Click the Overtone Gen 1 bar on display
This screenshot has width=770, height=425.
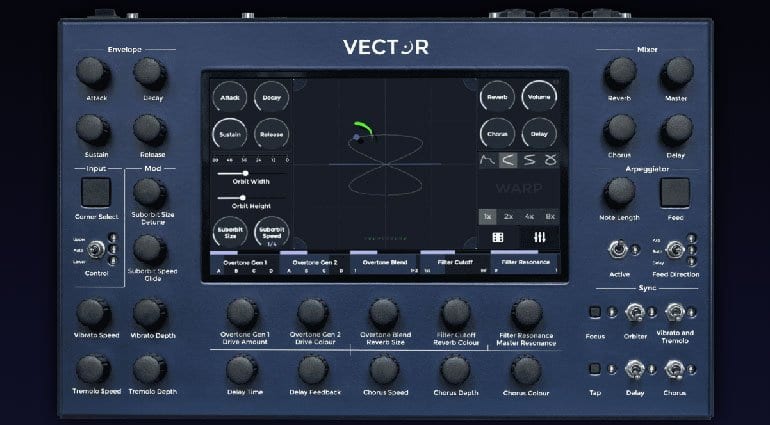tap(245, 264)
